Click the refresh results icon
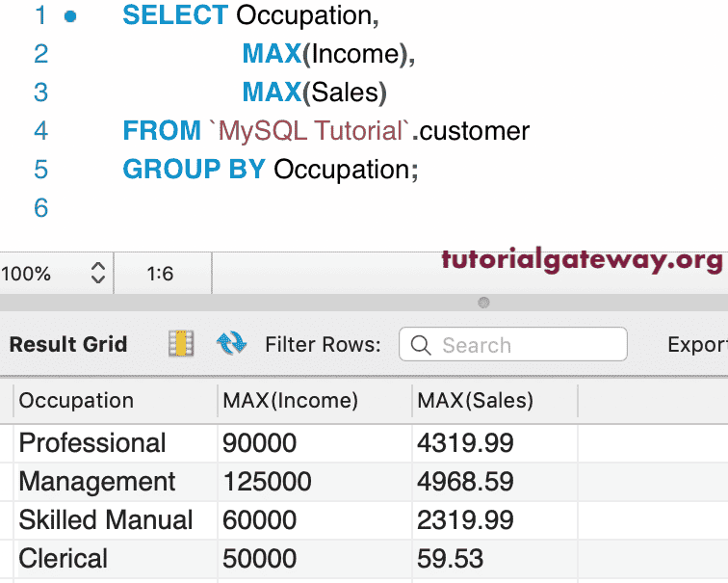 (x=231, y=344)
